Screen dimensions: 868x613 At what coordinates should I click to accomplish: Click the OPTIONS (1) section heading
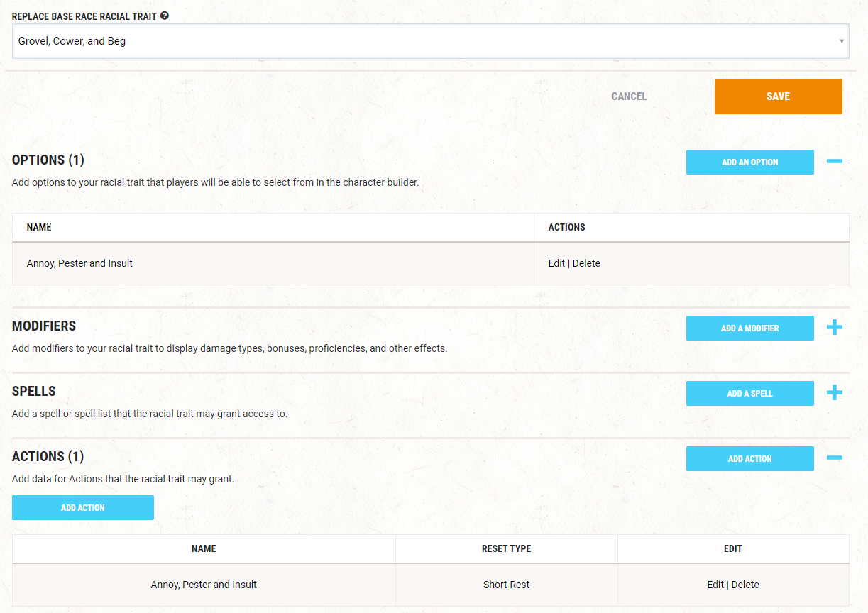pos(48,160)
